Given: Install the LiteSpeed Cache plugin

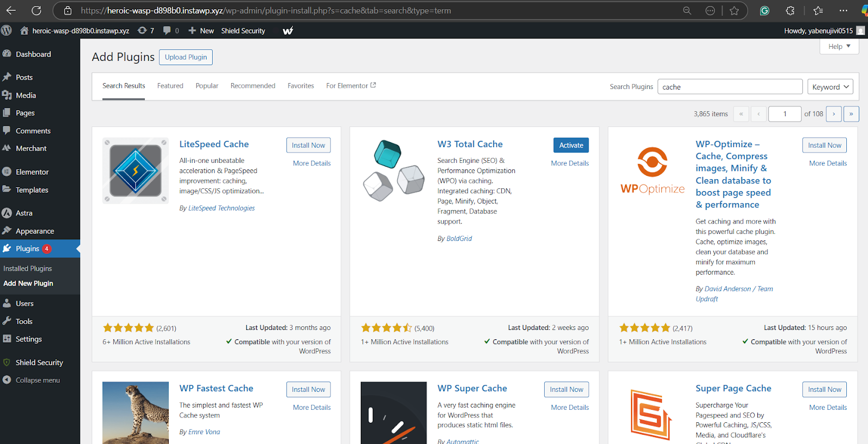Looking at the screenshot, I should pyautogui.click(x=308, y=145).
